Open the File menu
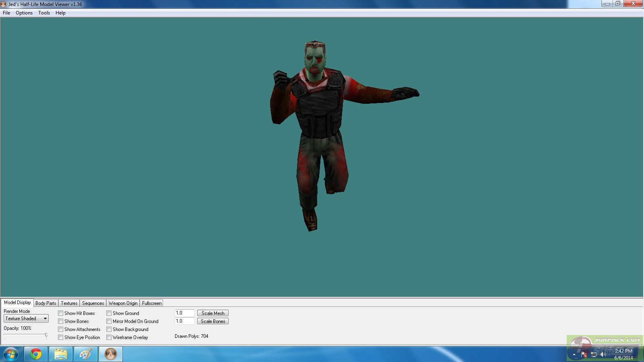The height and width of the screenshot is (362, 644). [6, 13]
